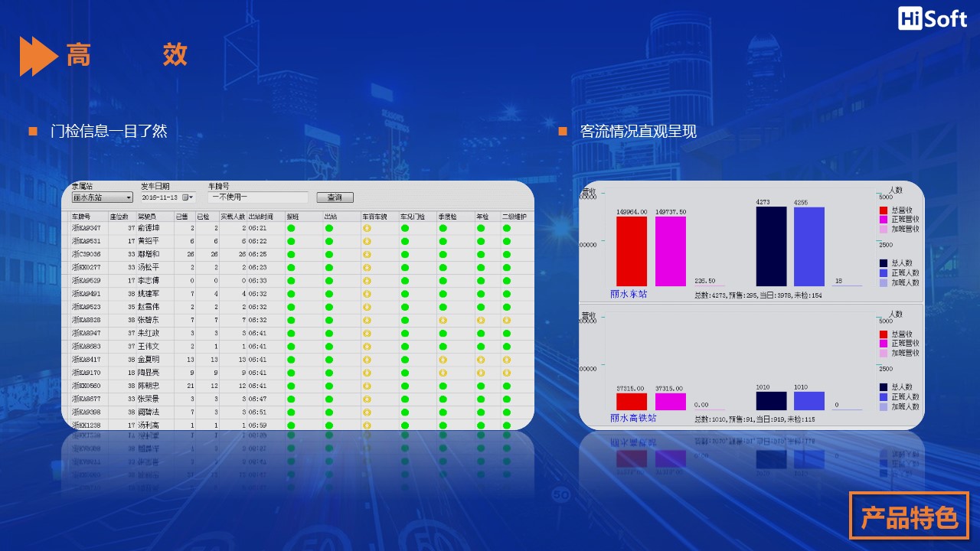Click the 丽水高铁站 station link in chart
The image size is (980, 551).
[x=633, y=419]
